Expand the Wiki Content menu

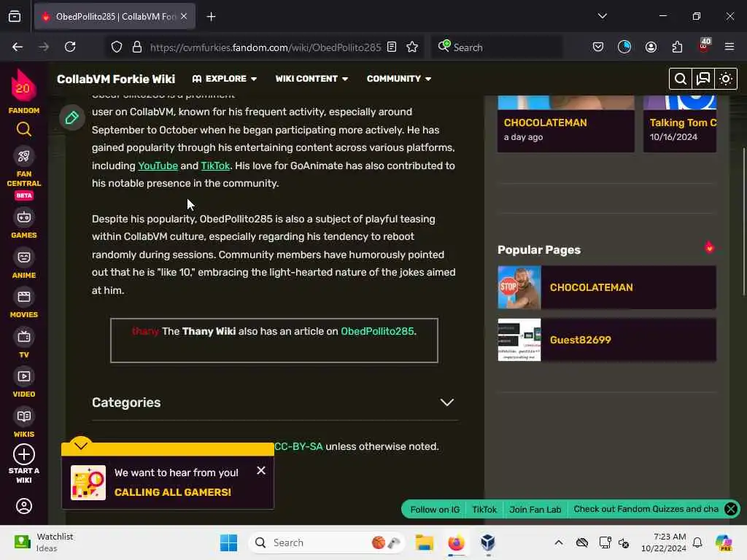coord(311,79)
